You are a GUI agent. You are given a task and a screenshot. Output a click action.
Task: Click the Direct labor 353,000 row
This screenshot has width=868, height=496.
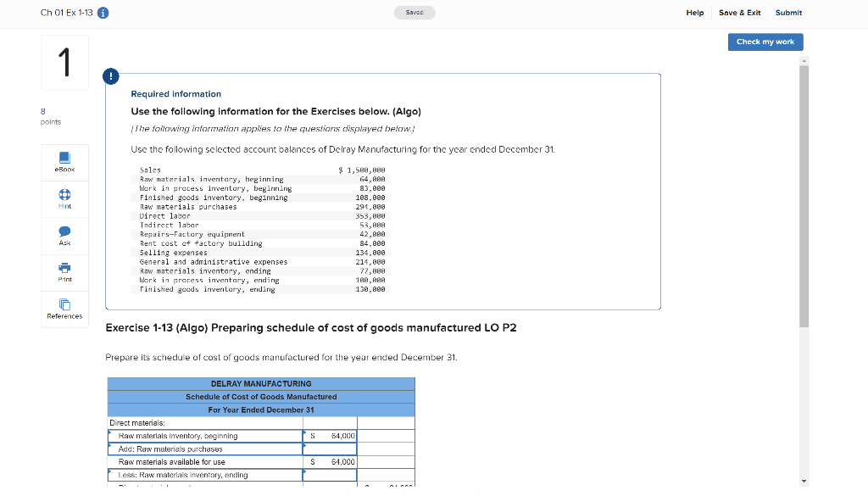click(261, 216)
